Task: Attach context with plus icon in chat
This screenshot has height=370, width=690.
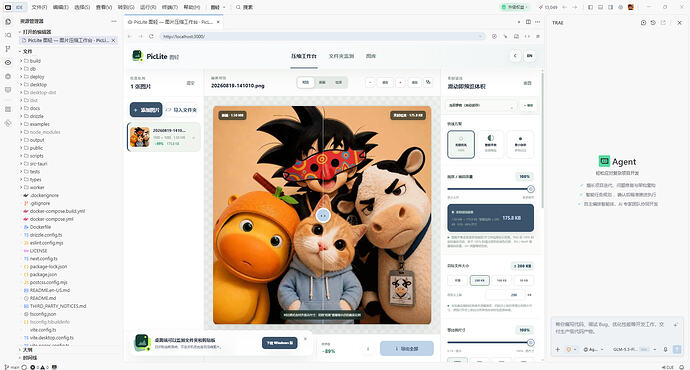Action: 558,349
